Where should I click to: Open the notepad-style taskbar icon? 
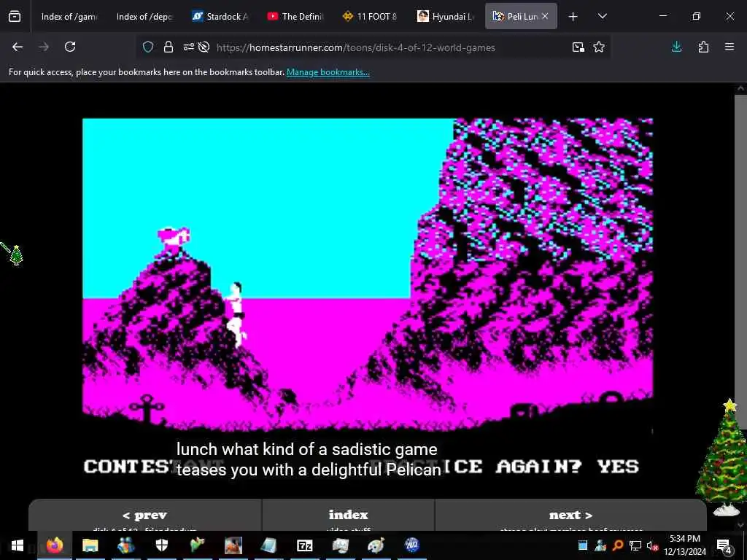(x=268, y=545)
